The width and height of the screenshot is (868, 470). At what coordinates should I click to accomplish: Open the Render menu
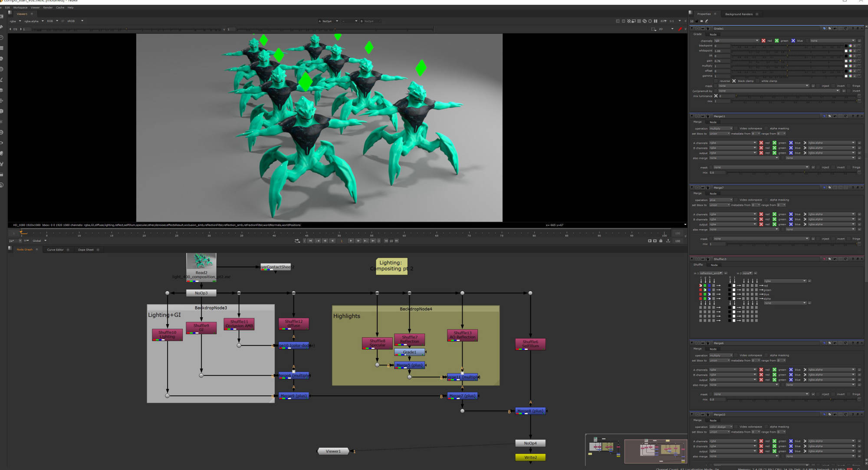(48, 7)
